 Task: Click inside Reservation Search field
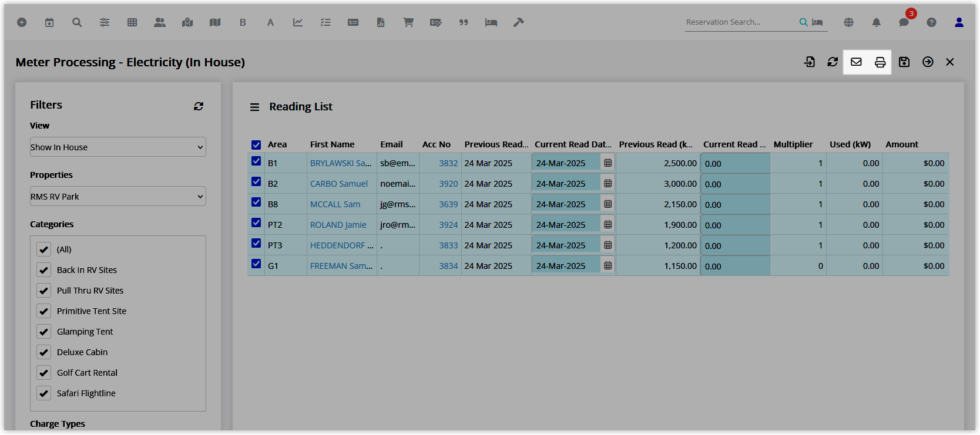[x=740, y=22]
